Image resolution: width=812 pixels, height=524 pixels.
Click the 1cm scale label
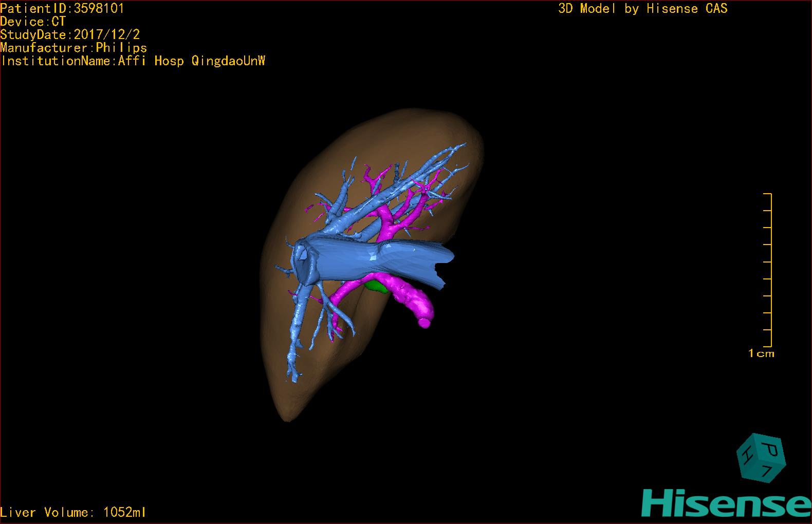[x=761, y=353]
